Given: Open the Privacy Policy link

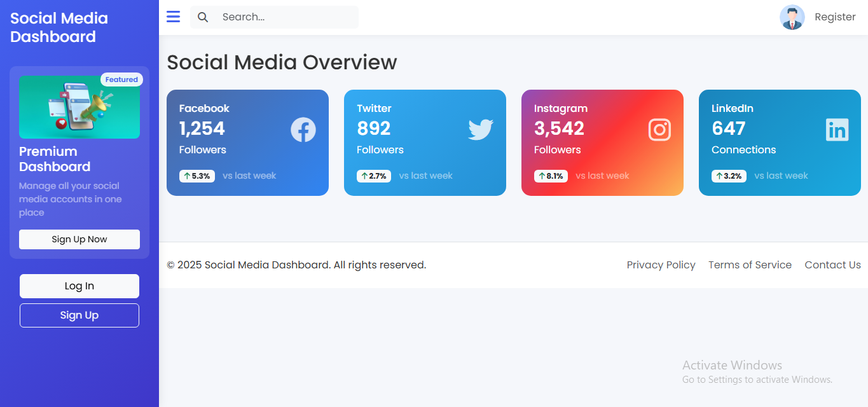Looking at the screenshot, I should [x=661, y=265].
